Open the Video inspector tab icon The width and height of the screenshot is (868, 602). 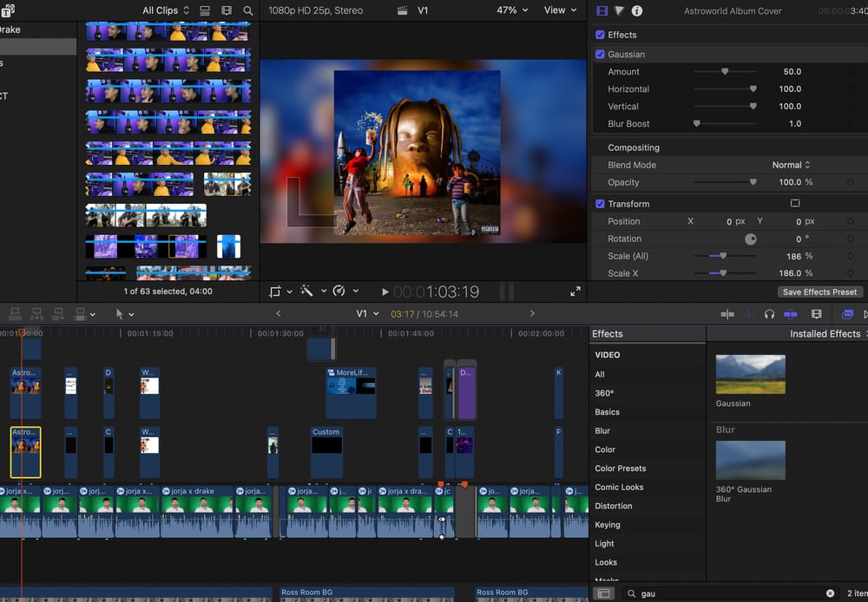pos(602,10)
